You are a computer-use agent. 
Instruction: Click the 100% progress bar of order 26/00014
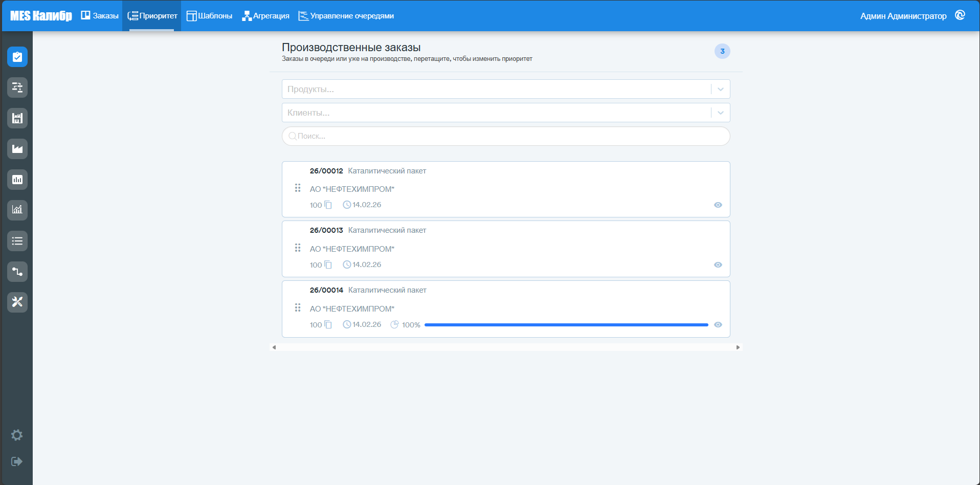point(566,325)
